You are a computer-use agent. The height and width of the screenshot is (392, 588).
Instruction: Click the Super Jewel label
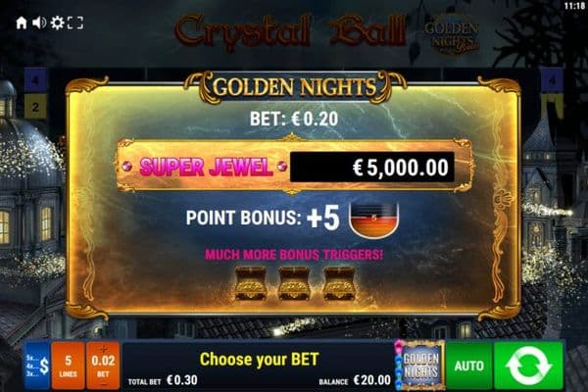pyautogui.click(x=206, y=167)
